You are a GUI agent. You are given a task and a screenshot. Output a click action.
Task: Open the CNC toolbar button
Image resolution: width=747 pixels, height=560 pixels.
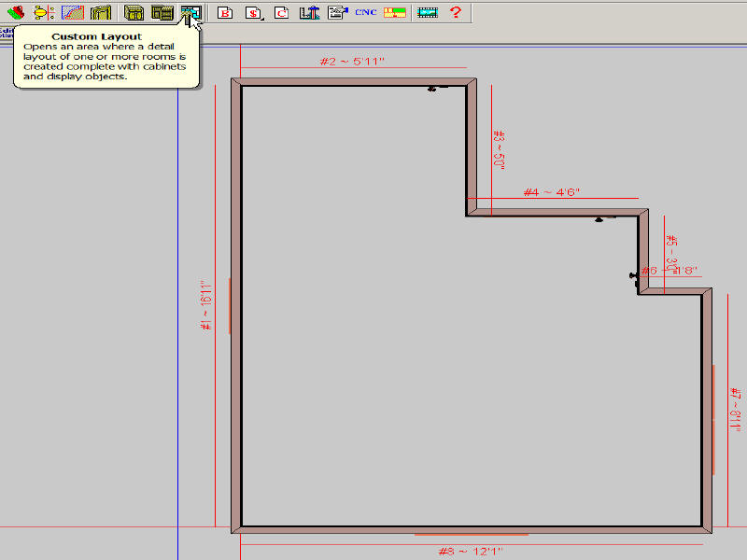pos(366,13)
